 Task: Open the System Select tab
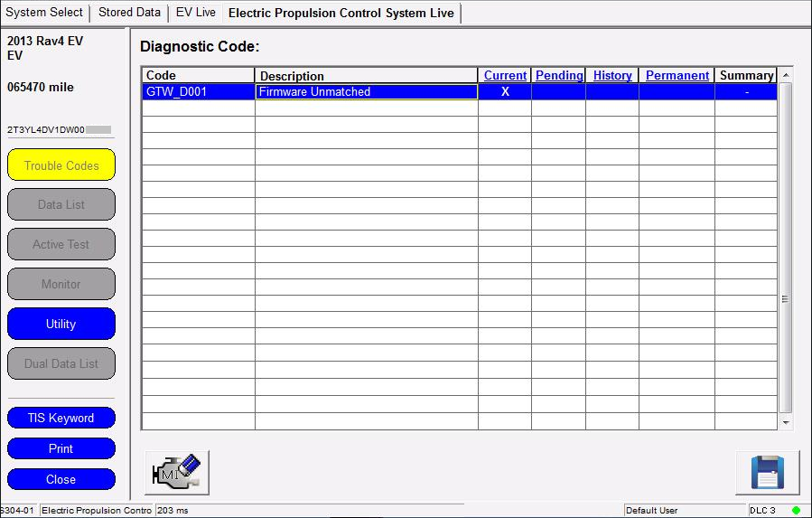click(x=45, y=13)
